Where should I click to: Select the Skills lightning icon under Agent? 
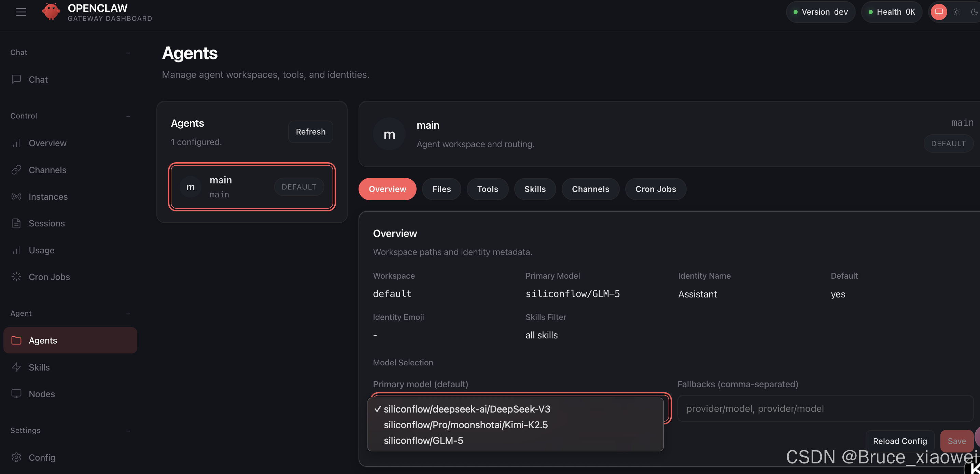click(16, 367)
